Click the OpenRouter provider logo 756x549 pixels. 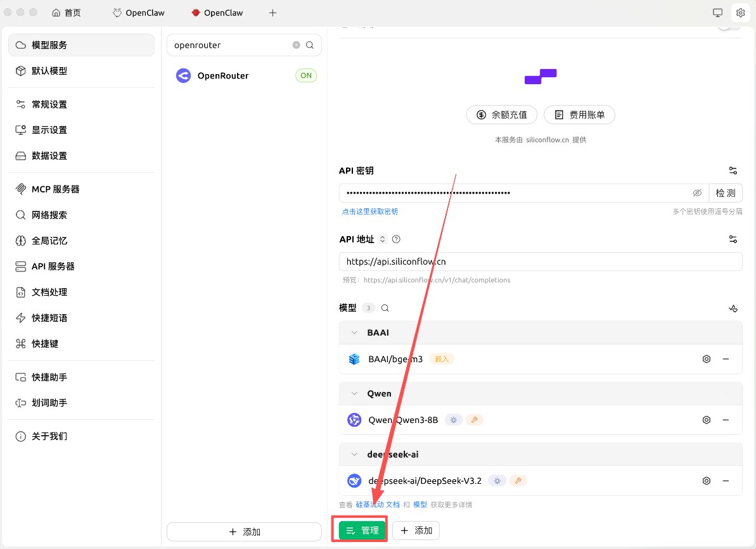(x=183, y=75)
